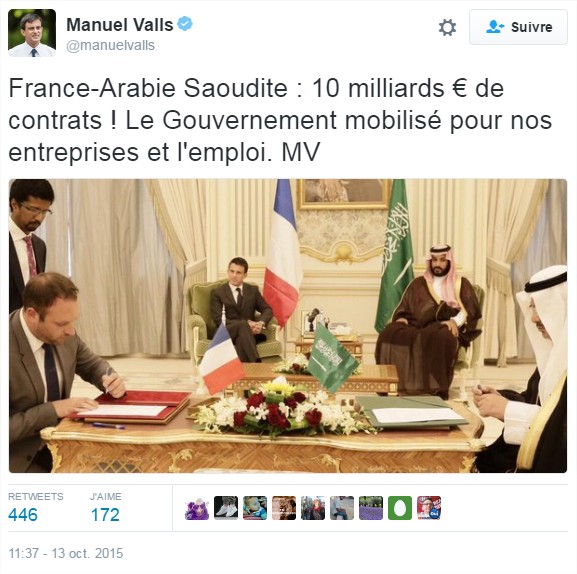The height and width of the screenshot is (574, 577).
Task: Open the white shoes liker avatar
Action: (x=226, y=508)
